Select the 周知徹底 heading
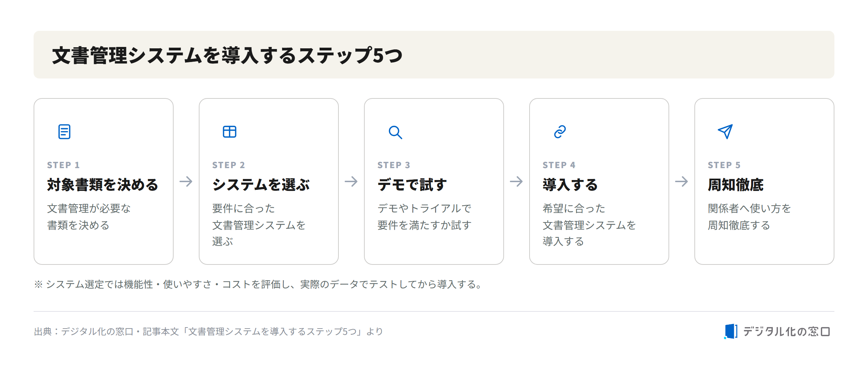This screenshot has width=868, height=372. (x=736, y=185)
